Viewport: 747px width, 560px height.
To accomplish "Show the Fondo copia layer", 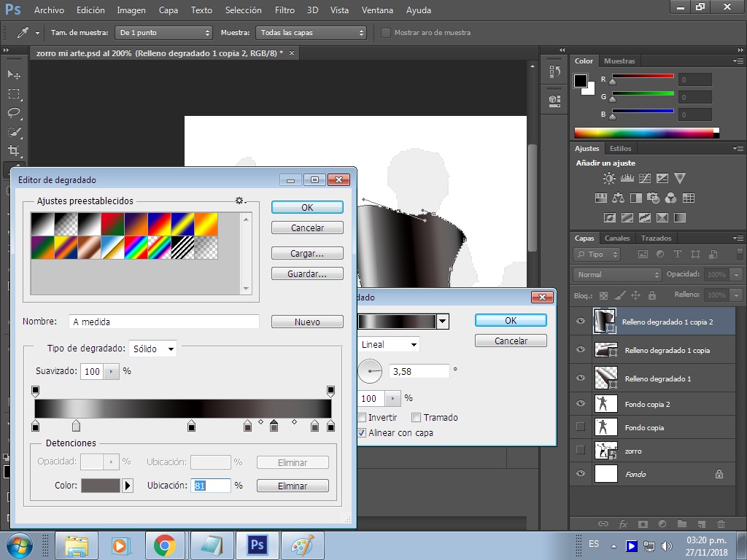I will [580, 427].
